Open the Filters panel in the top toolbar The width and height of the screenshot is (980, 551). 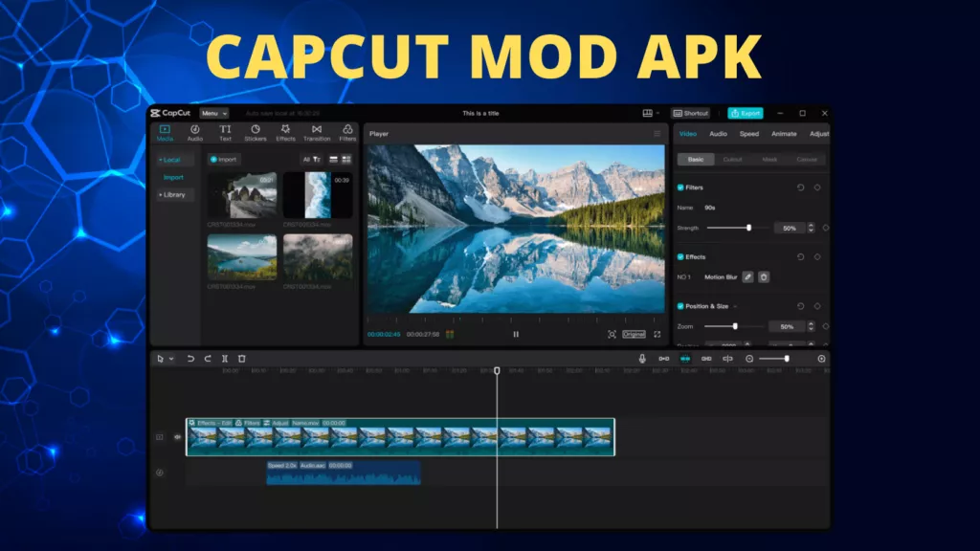(347, 132)
